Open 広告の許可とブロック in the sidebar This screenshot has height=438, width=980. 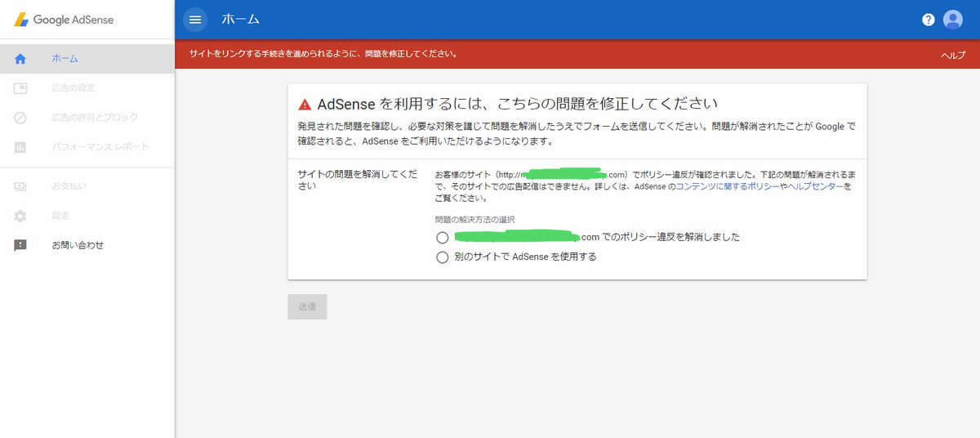point(87,118)
